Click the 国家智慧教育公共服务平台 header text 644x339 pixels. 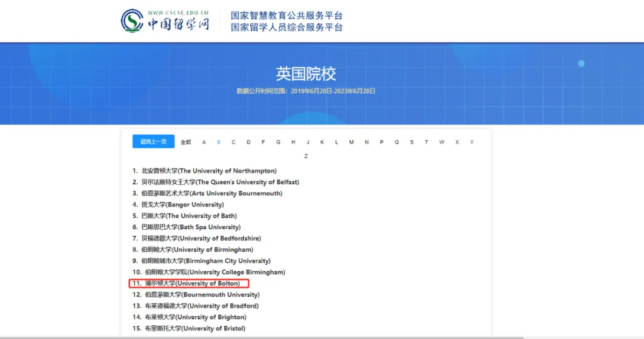(x=286, y=16)
